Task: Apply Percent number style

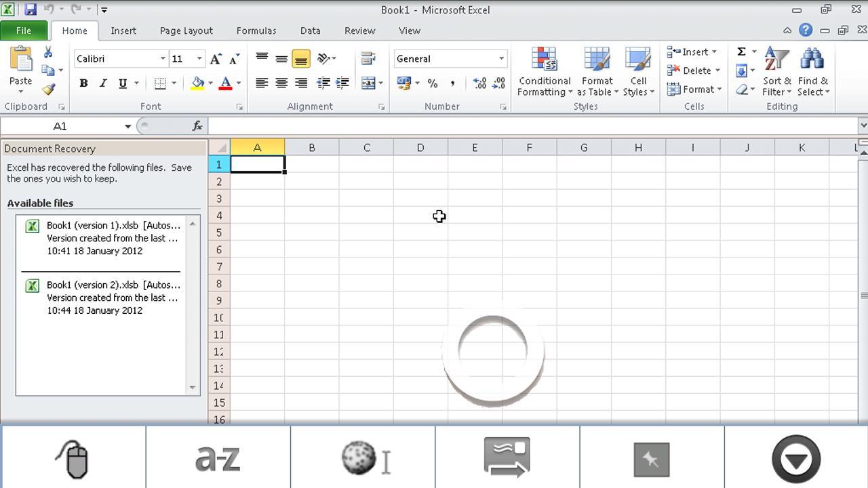Action: [431, 83]
